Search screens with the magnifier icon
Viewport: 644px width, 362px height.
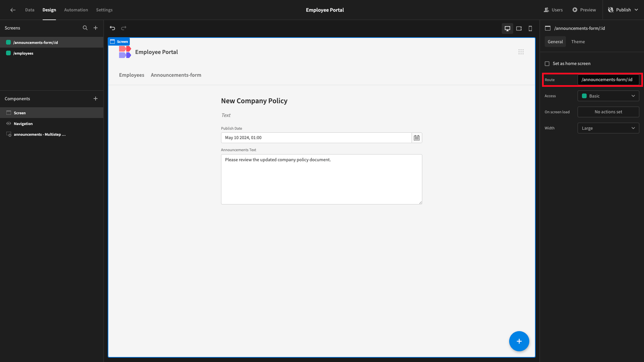pos(85,28)
